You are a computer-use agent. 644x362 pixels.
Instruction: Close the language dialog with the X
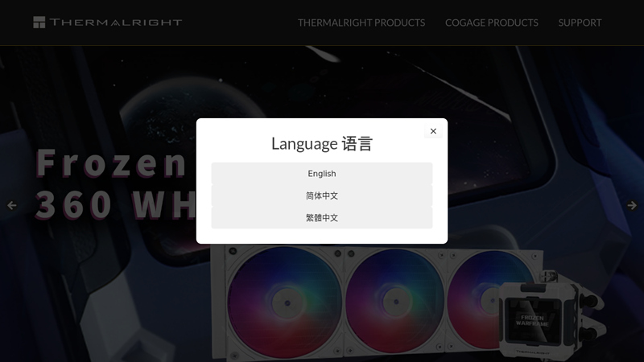point(433,131)
